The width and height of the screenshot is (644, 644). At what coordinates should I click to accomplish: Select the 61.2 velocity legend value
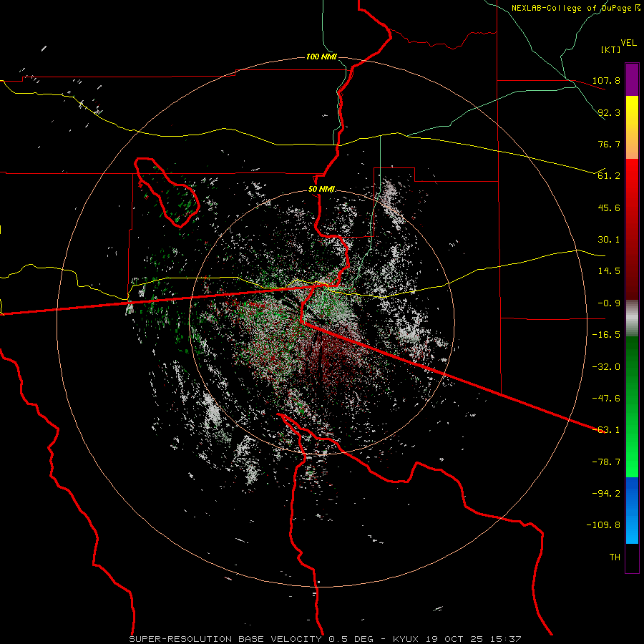pyautogui.click(x=609, y=176)
